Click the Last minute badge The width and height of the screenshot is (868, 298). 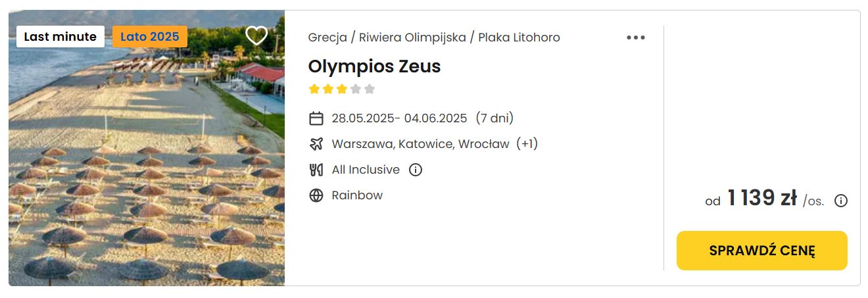pos(60,37)
